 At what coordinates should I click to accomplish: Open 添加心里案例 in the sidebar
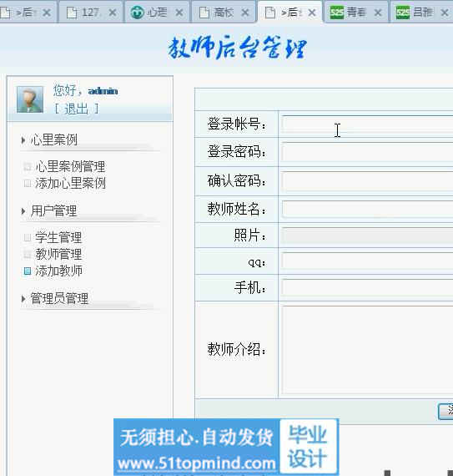point(70,184)
